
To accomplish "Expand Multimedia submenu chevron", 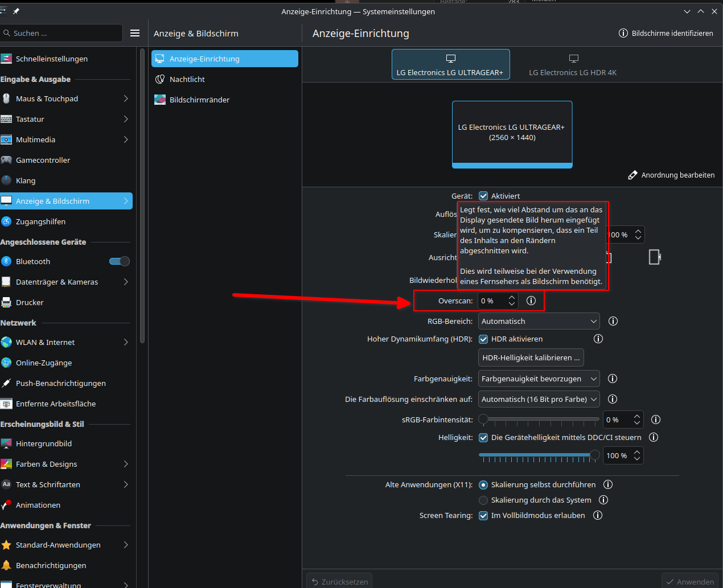I will (x=126, y=139).
